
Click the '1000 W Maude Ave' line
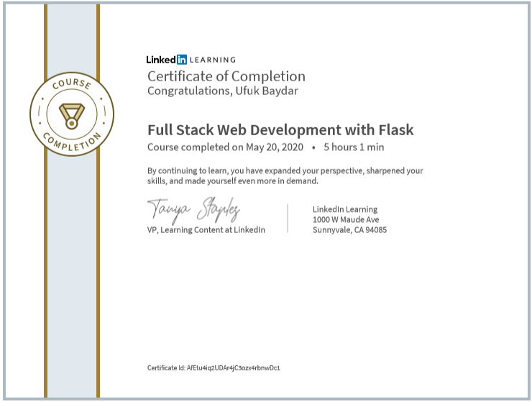pos(346,219)
